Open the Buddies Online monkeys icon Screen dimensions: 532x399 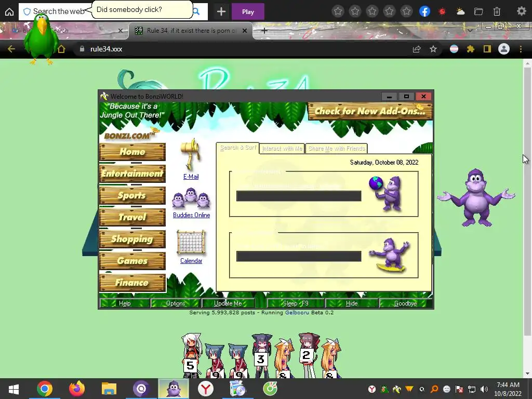(191, 198)
